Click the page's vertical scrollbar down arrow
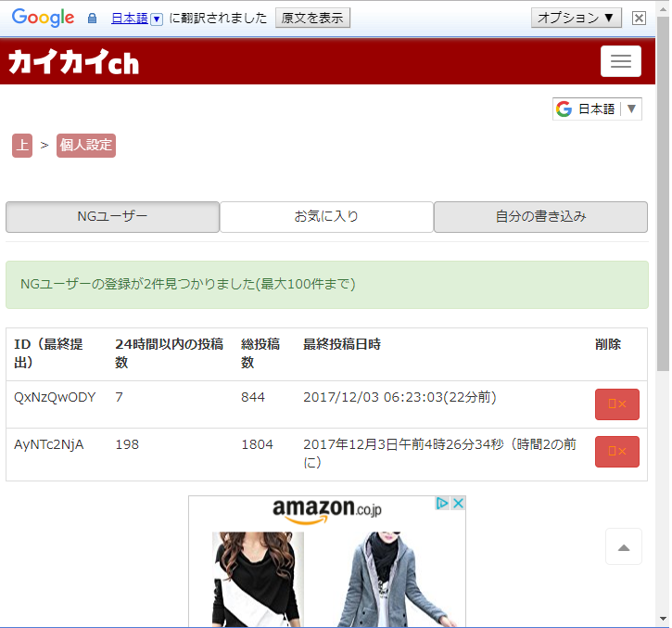 click(663, 619)
